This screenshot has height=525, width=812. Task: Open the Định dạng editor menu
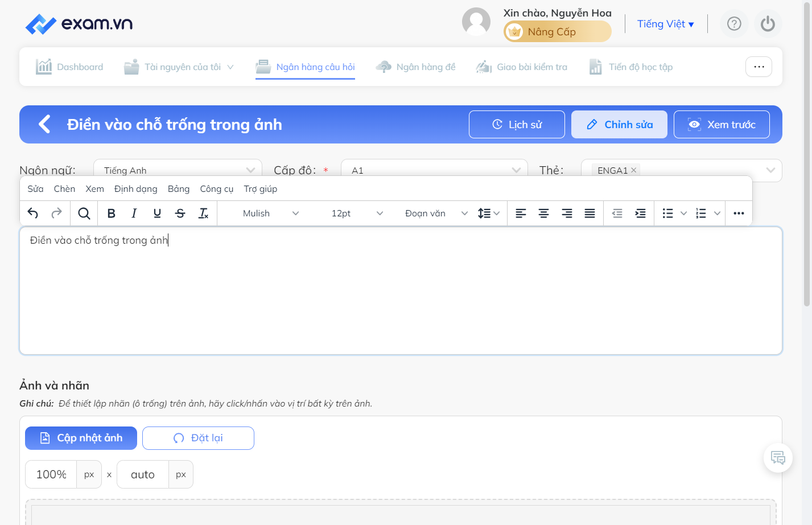click(x=135, y=189)
